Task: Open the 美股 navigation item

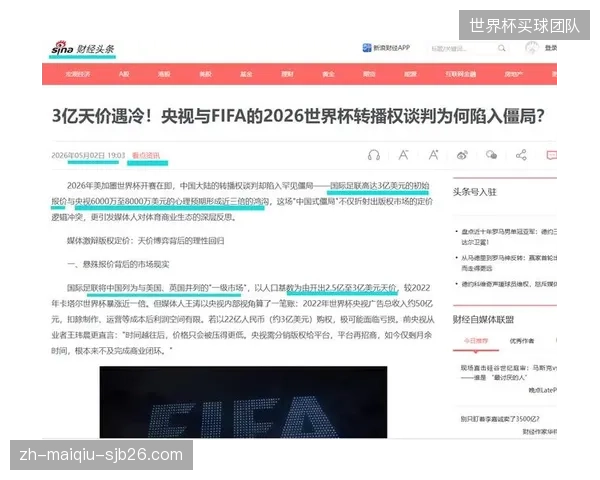Action: point(205,74)
